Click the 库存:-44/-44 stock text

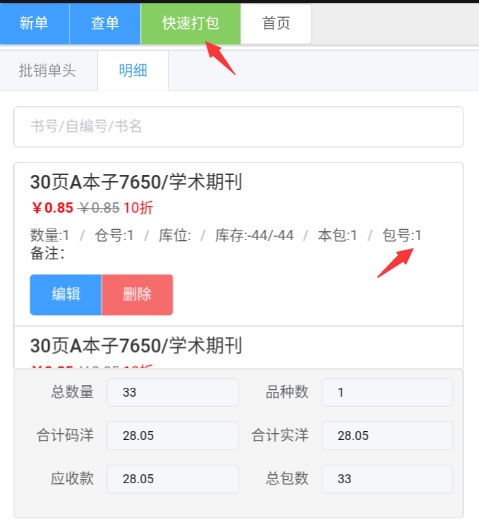[254, 235]
